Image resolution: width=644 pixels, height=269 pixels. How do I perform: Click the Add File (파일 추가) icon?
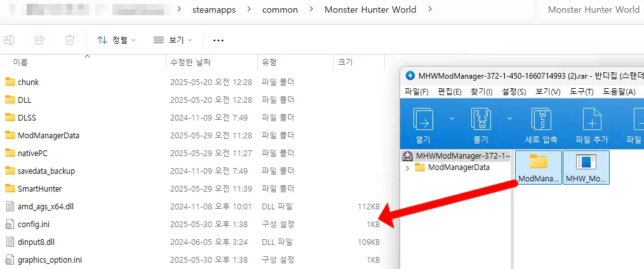click(x=591, y=121)
